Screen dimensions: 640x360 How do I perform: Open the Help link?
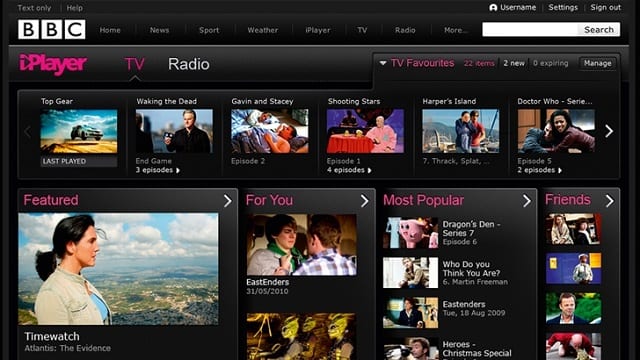coord(74,8)
